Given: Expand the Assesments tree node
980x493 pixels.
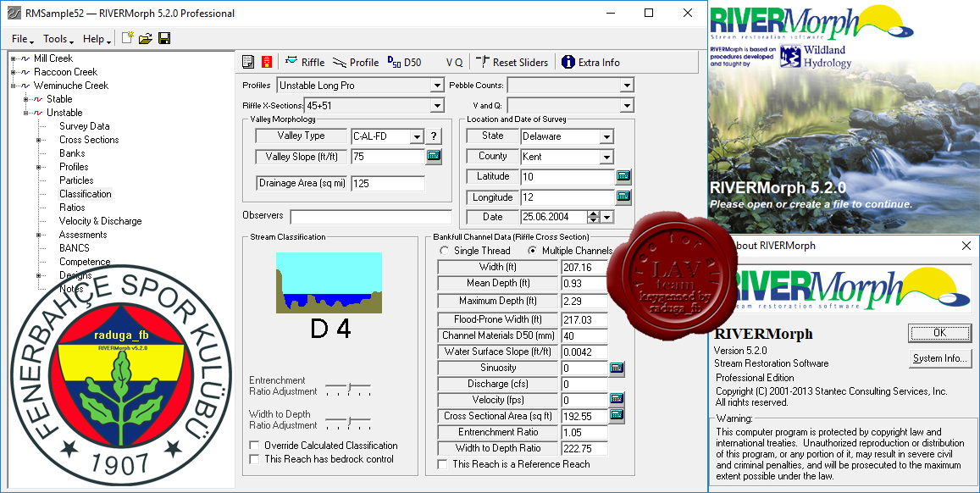Looking at the screenshot, I should coord(38,235).
